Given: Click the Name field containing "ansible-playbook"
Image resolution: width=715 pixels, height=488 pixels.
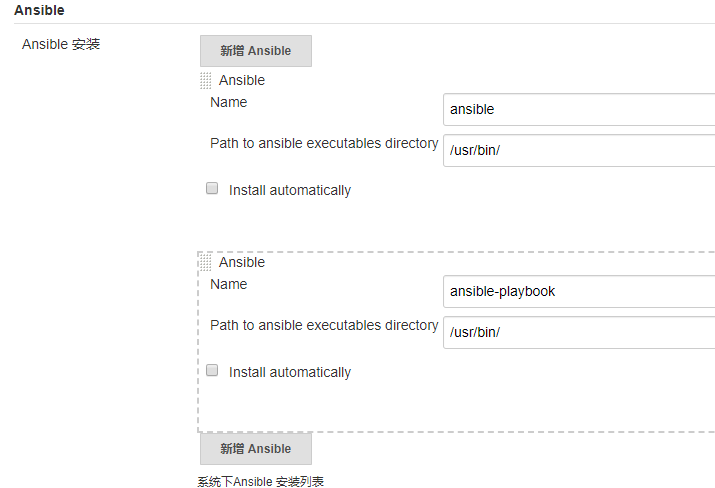Looking at the screenshot, I should (578, 291).
